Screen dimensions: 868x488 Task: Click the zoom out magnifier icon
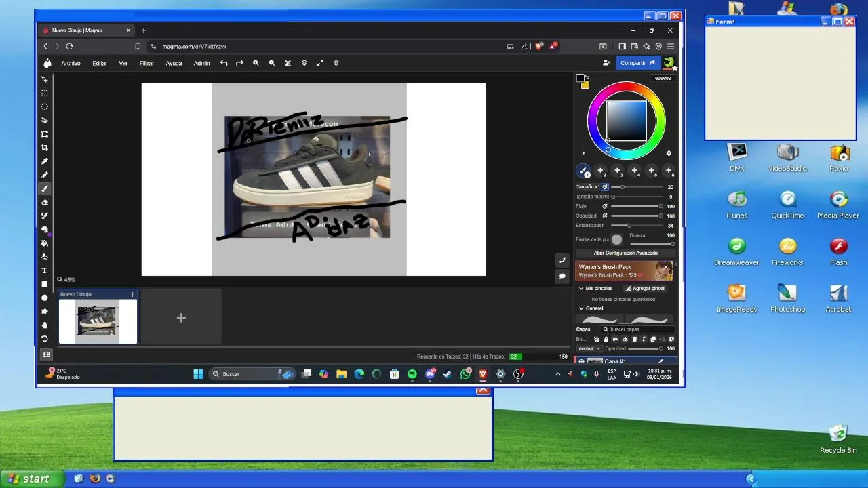[272, 63]
